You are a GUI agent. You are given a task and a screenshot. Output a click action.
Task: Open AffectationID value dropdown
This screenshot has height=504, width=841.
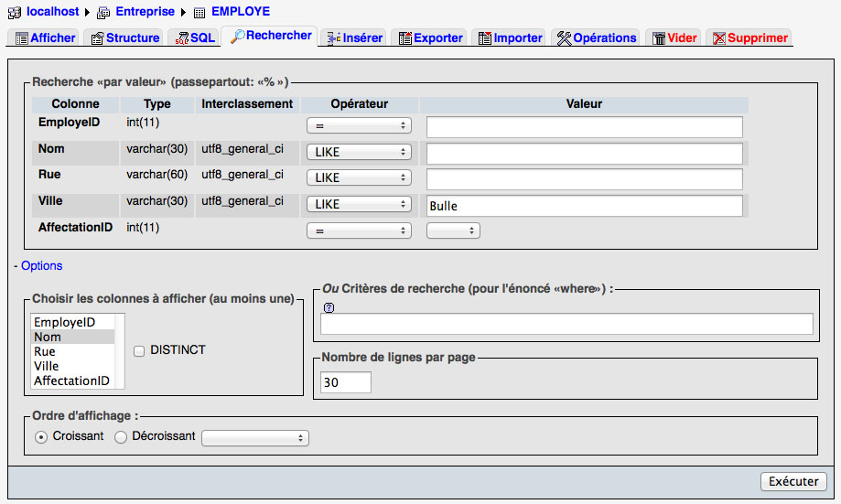[453, 231]
